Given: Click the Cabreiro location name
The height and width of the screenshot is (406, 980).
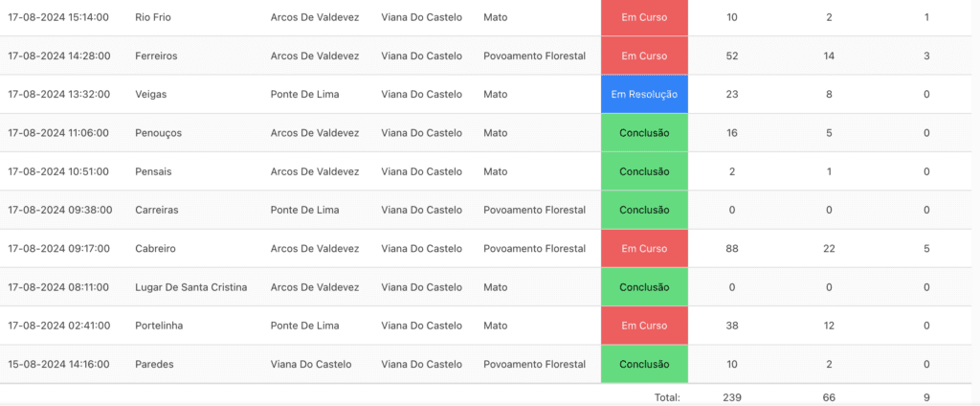Looking at the screenshot, I should pyautogui.click(x=155, y=248).
